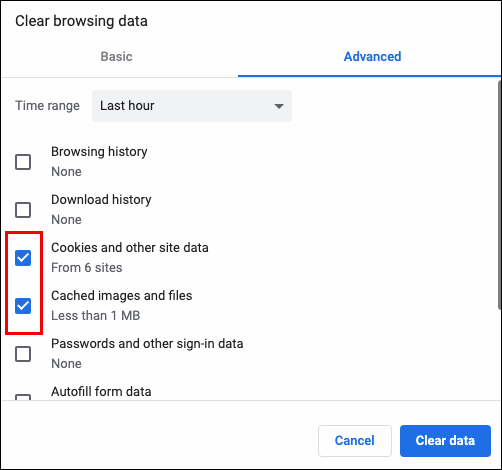Click the Download history label
The image size is (502, 470).
101,200
